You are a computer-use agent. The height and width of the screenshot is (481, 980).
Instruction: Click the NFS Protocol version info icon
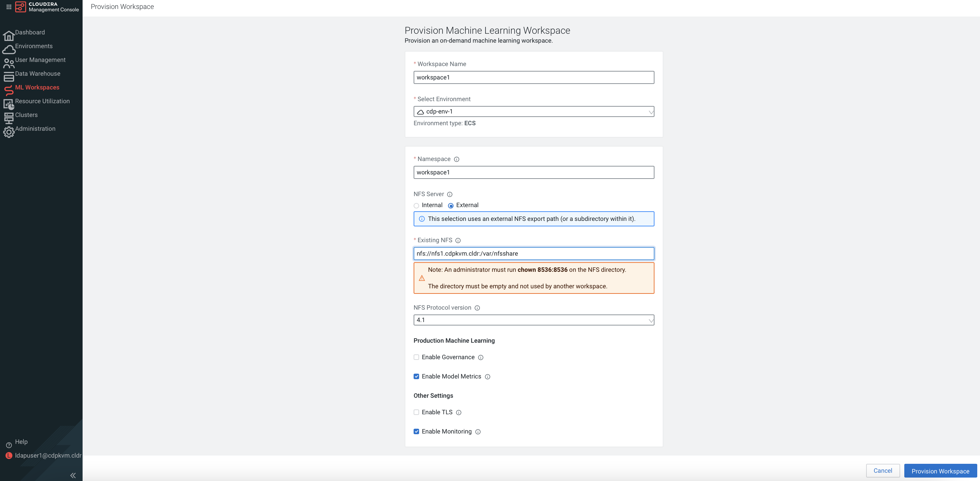tap(477, 308)
